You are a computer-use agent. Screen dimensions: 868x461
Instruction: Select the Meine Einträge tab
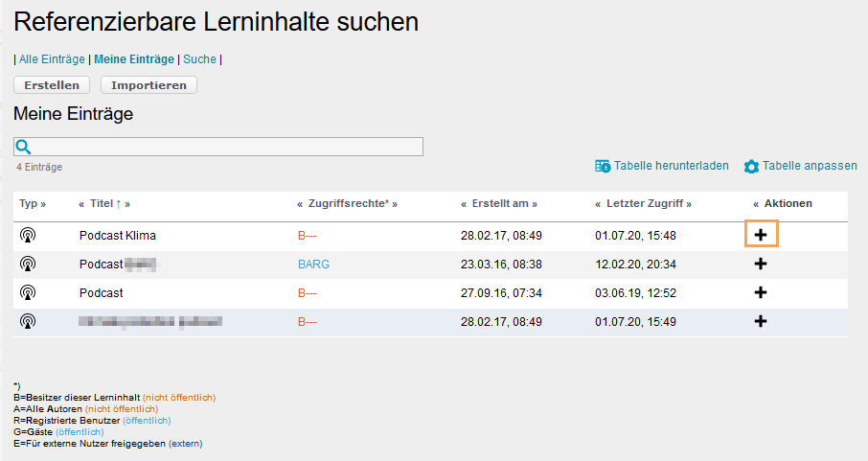134,59
